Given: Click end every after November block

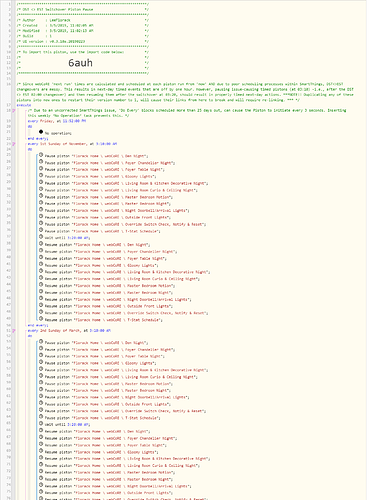Looking at the screenshot, I should pyautogui.click(x=38, y=325).
